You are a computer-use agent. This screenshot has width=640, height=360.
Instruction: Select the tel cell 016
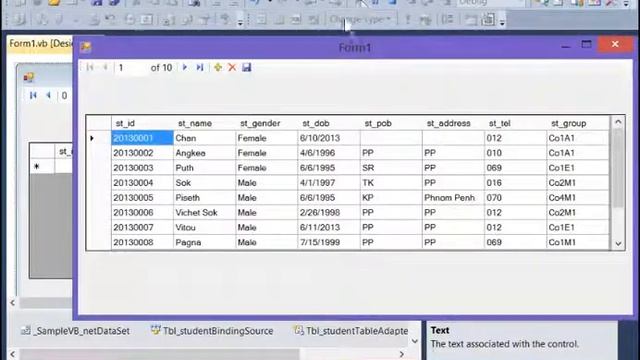pos(516,183)
